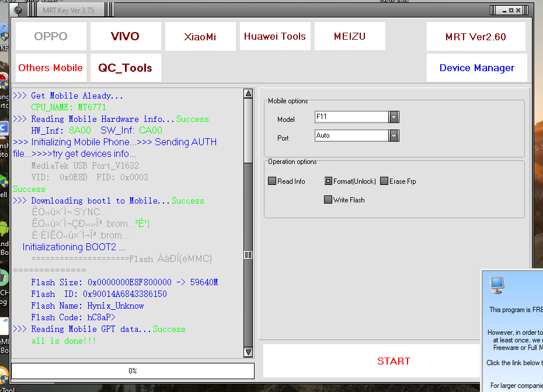Maximize the MRT Key window
This screenshot has height=392, width=543.
tap(511, 10)
